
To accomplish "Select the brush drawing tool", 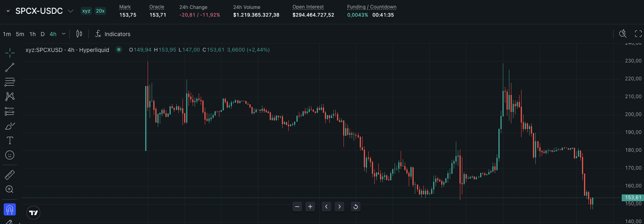I will (x=10, y=126).
